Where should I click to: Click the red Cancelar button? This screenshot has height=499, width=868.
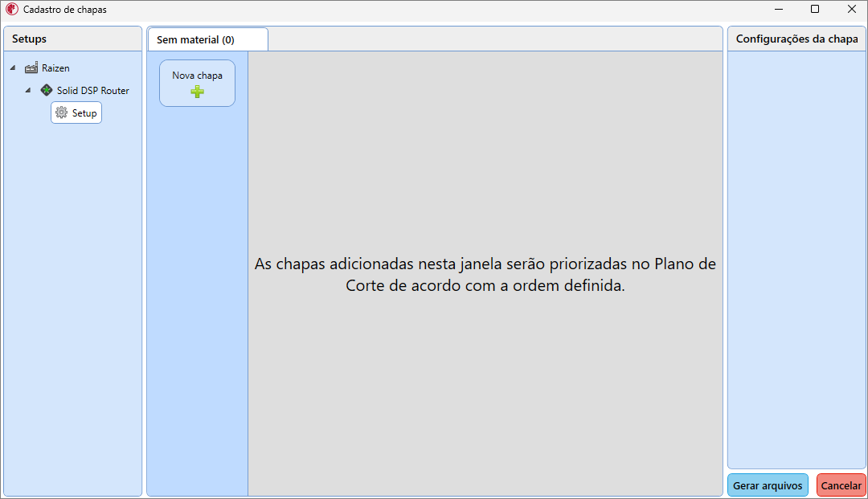[841, 485]
